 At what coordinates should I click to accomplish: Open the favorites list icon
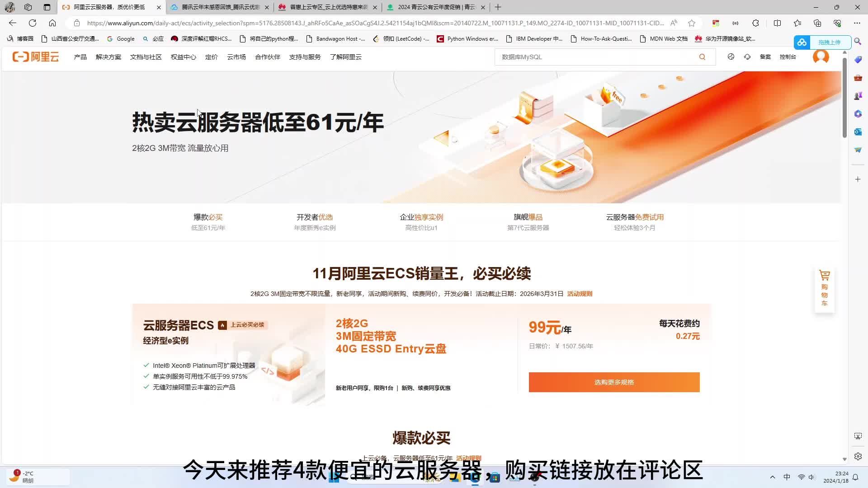click(797, 23)
